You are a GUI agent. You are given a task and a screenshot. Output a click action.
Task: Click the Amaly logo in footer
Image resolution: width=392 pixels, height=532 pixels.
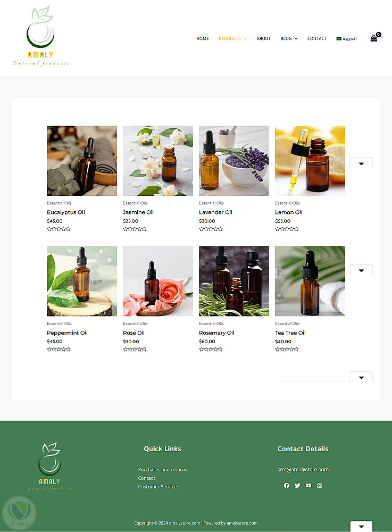coord(49,466)
